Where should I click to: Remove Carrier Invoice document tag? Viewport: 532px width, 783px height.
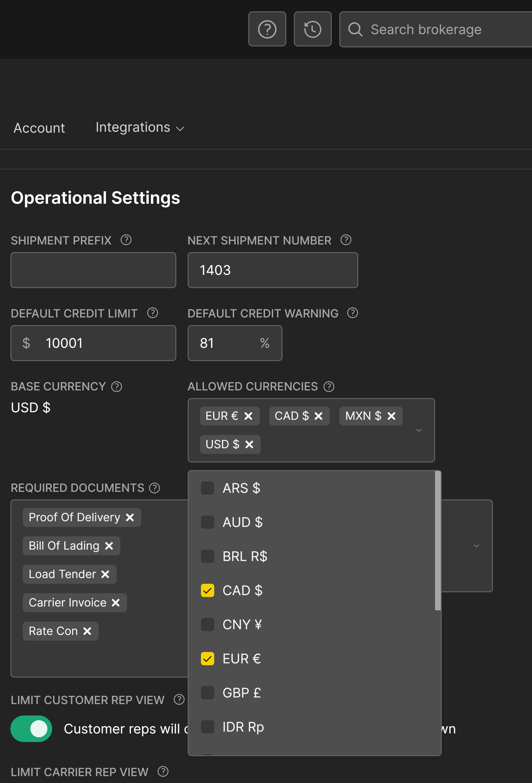[116, 602]
